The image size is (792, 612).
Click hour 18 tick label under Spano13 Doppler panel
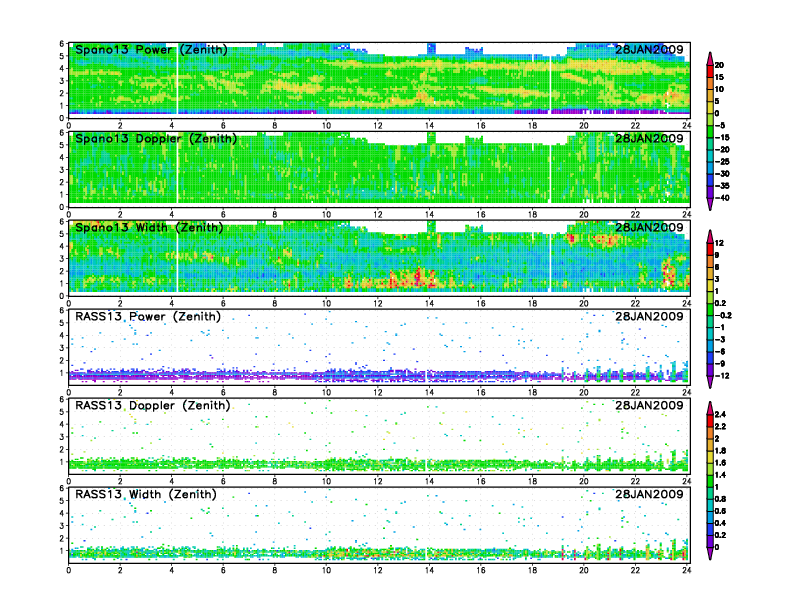click(x=532, y=214)
